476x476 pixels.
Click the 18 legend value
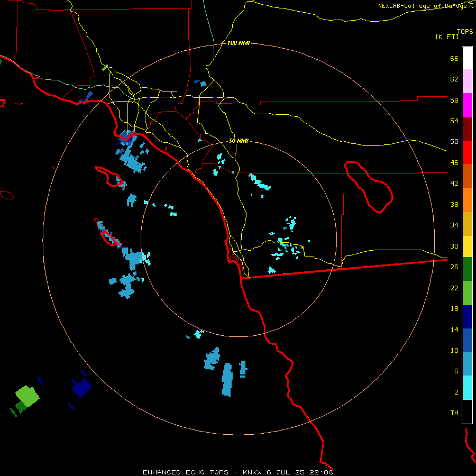pyautogui.click(x=454, y=309)
